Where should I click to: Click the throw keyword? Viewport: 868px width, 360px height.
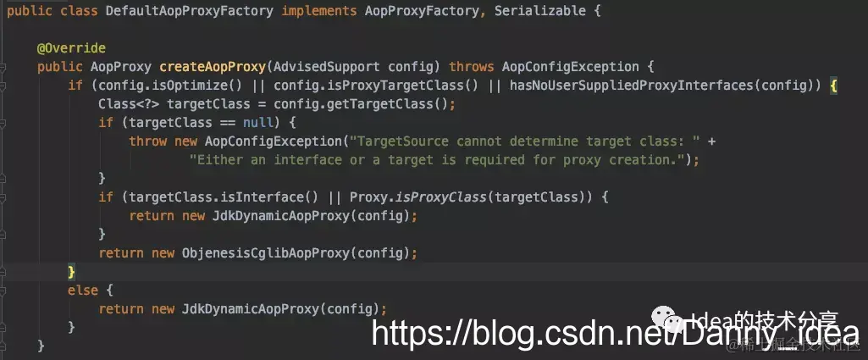point(148,141)
